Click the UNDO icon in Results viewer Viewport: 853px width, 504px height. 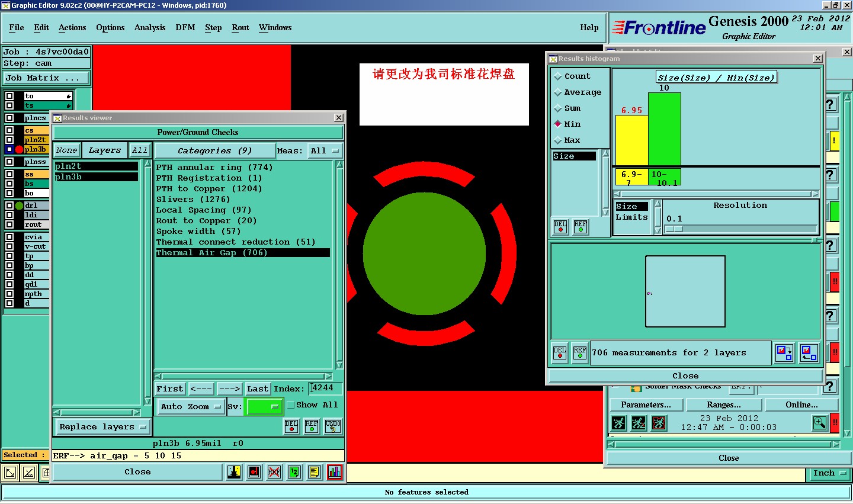(333, 426)
